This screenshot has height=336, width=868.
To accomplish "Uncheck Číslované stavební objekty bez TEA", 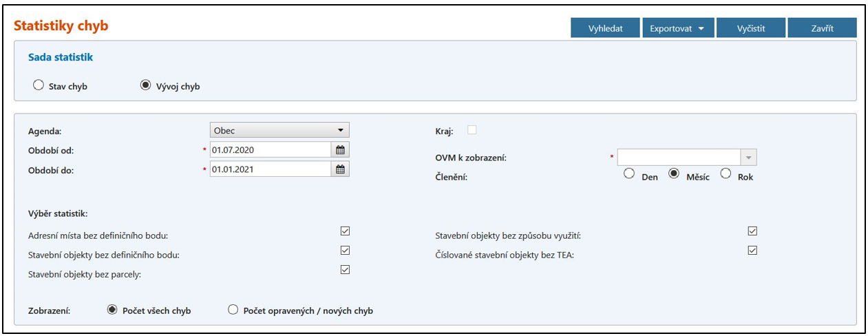I will click(752, 250).
